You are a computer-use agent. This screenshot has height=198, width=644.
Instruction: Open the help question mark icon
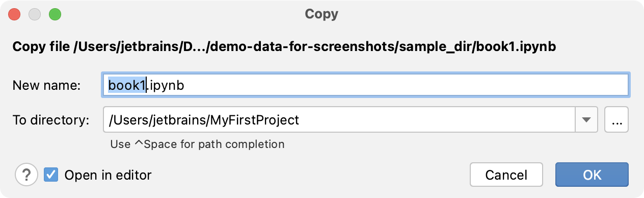[x=26, y=175]
